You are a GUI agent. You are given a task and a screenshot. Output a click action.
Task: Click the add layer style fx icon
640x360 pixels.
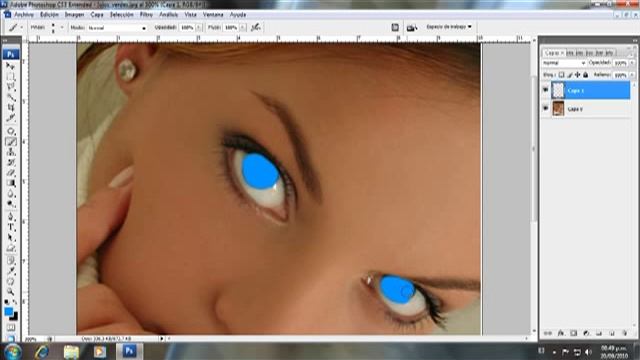(561, 333)
